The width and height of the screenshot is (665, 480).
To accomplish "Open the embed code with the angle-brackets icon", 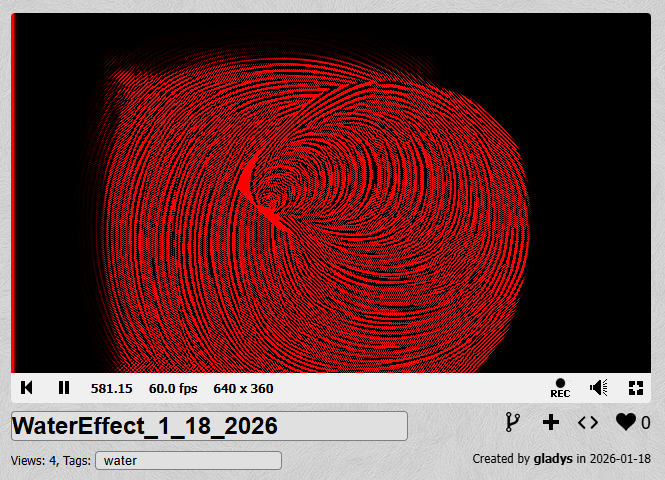I will click(588, 422).
